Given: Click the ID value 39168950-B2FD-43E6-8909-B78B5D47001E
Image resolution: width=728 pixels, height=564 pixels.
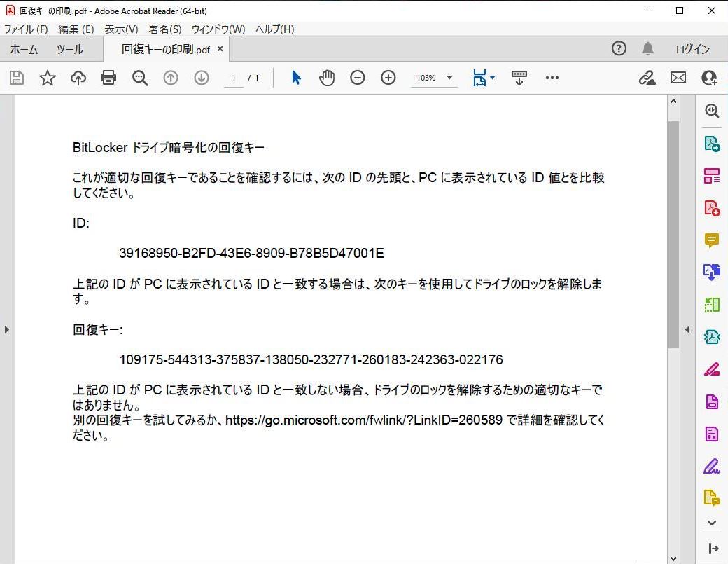Looking at the screenshot, I should tap(251, 253).
